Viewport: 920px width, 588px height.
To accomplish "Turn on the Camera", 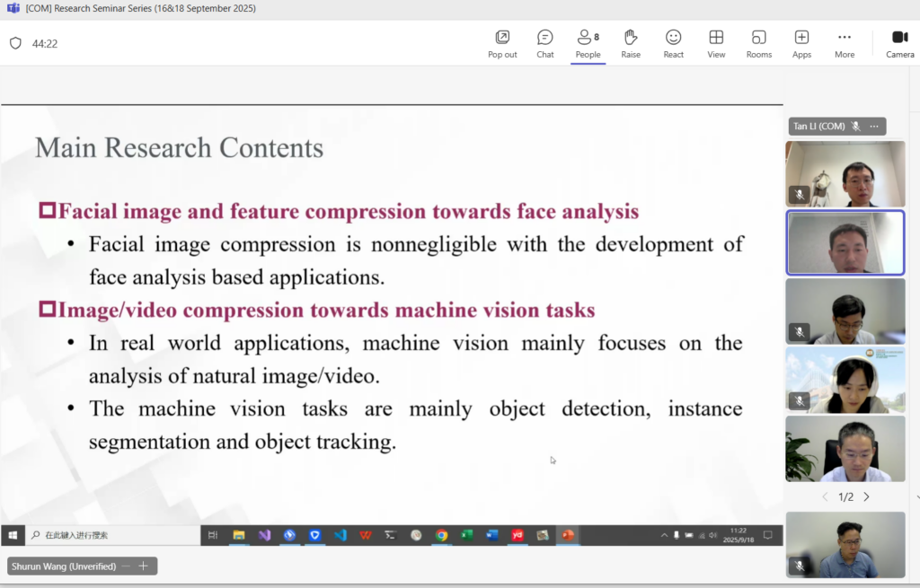I will point(899,43).
